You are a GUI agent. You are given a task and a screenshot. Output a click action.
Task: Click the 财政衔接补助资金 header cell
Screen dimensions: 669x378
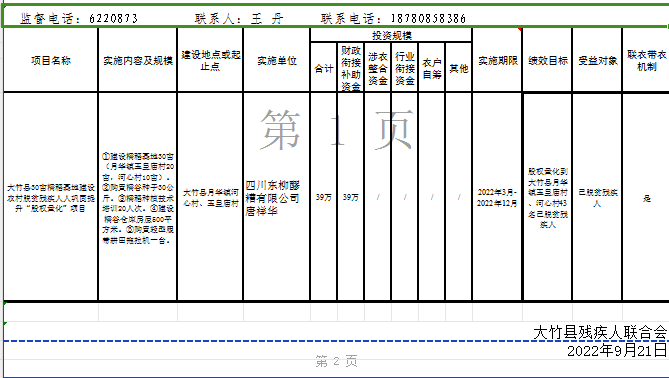[351, 67]
